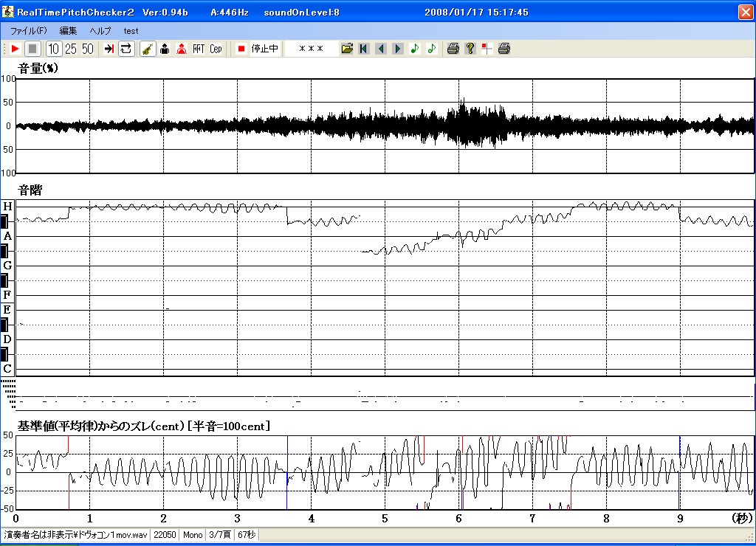Click the 音階 panel heading
This screenshot has width=756, height=546.
pyautogui.click(x=30, y=190)
